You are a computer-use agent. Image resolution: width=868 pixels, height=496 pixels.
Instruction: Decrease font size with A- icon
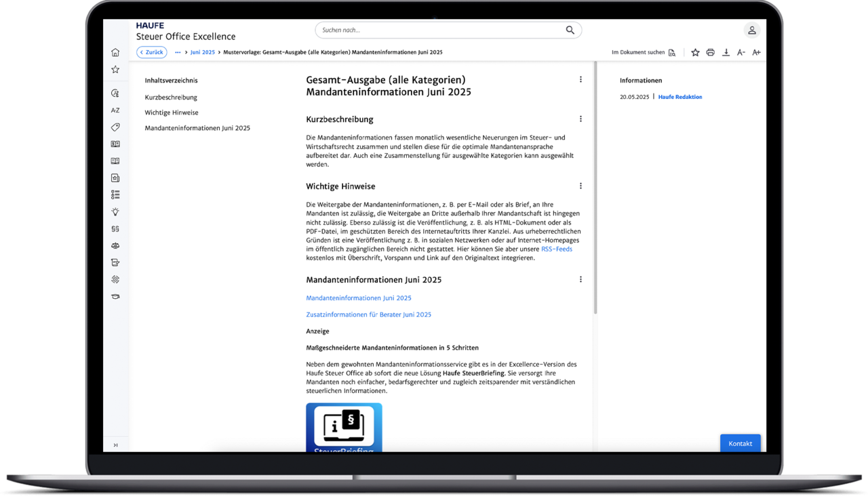(x=741, y=52)
